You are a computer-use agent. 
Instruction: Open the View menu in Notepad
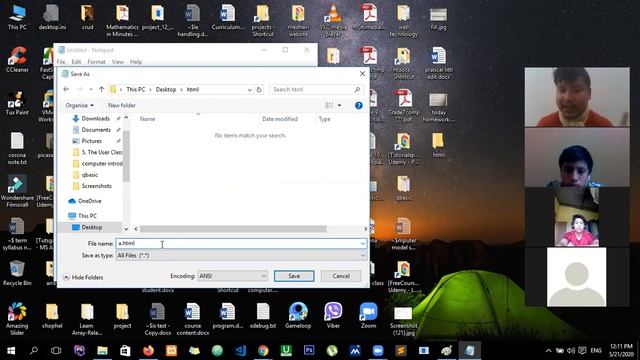(x=118, y=62)
